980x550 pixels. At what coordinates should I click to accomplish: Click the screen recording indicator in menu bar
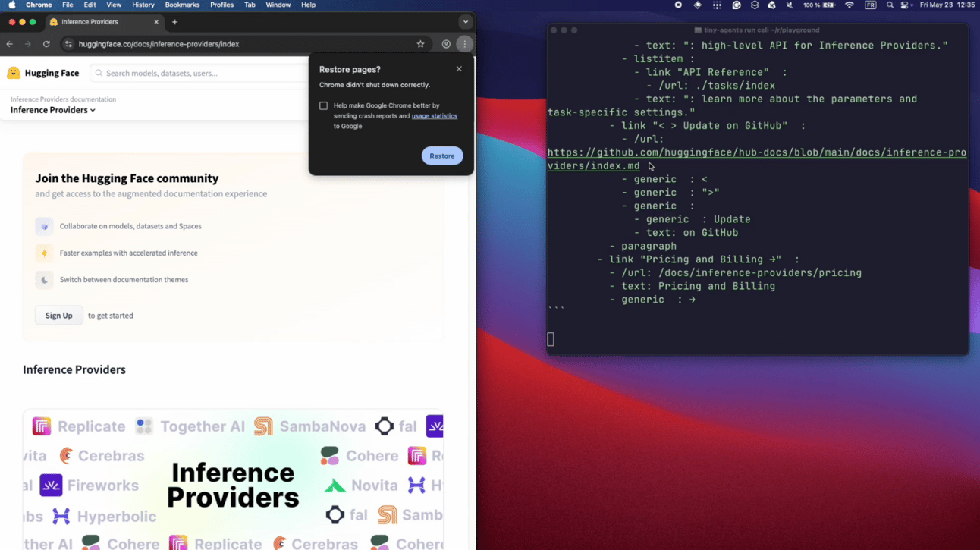pyautogui.click(x=678, y=5)
